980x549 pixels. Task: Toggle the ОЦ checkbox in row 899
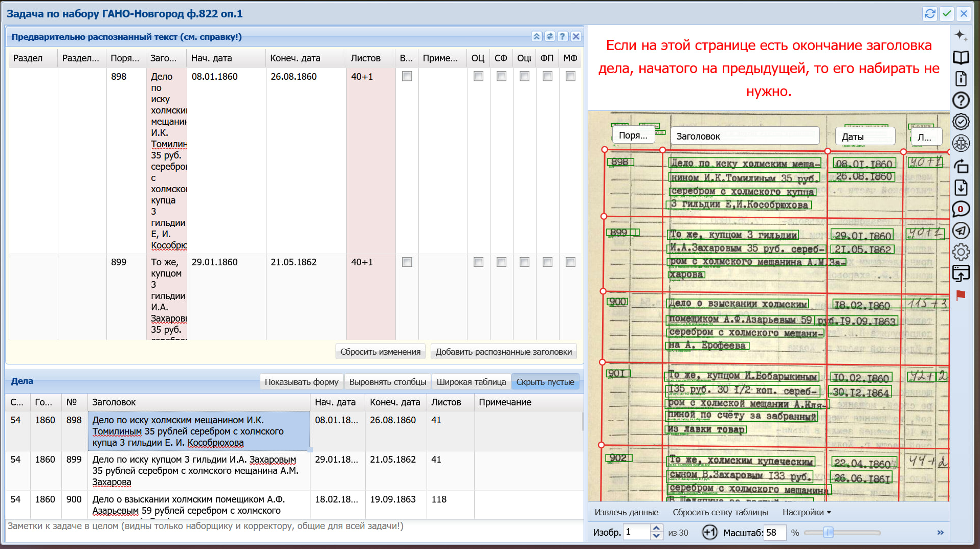click(x=478, y=262)
